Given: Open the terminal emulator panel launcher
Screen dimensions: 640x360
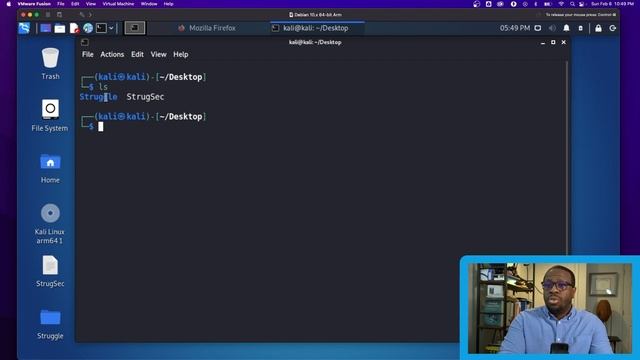Looking at the screenshot, I should (101, 28).
